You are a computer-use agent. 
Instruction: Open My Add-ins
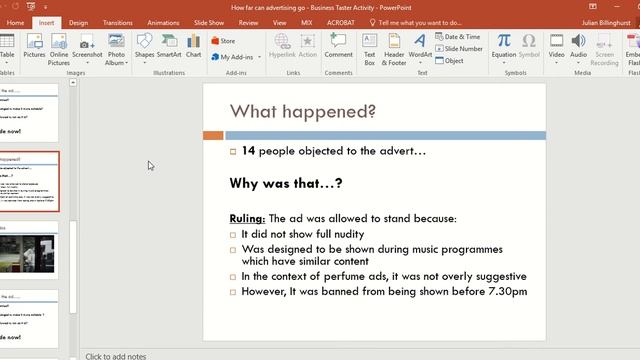pos(232,57)
